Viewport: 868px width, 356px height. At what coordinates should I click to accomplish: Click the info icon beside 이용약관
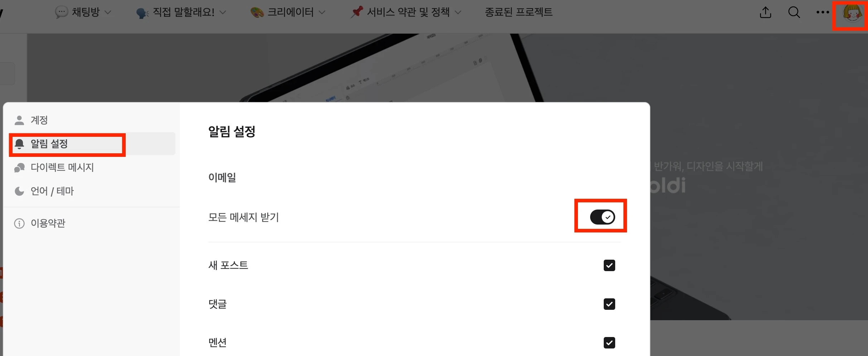19,223
